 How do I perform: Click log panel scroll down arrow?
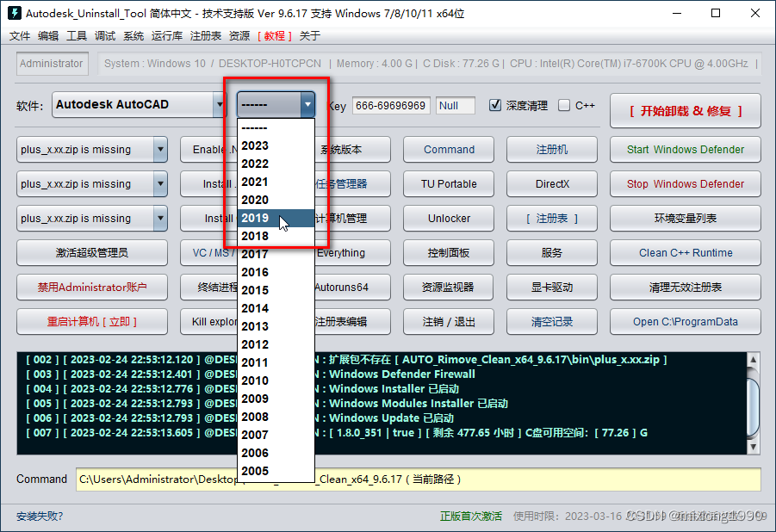[753, 447]
